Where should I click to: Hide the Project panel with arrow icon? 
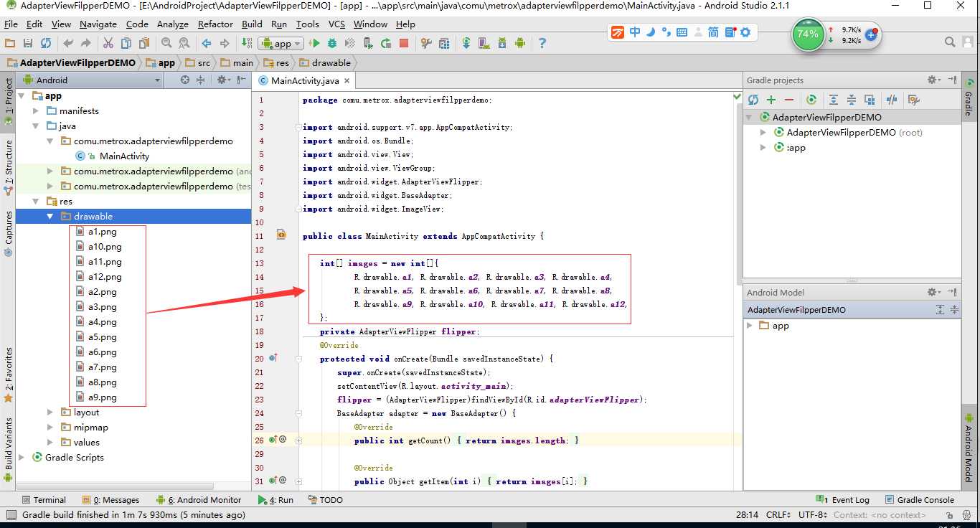pos(241,80)
